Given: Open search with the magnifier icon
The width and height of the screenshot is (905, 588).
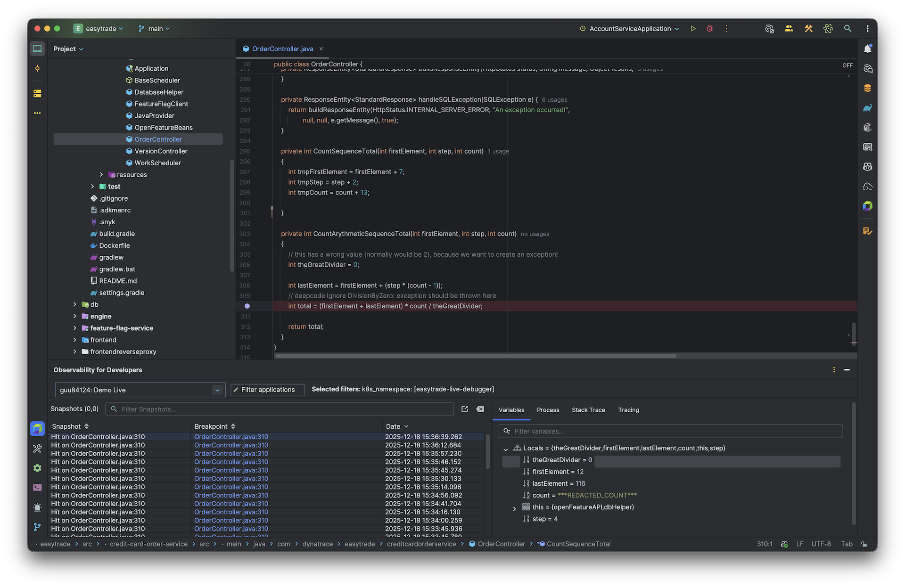Looking at the screenshot, I should 847,28.
